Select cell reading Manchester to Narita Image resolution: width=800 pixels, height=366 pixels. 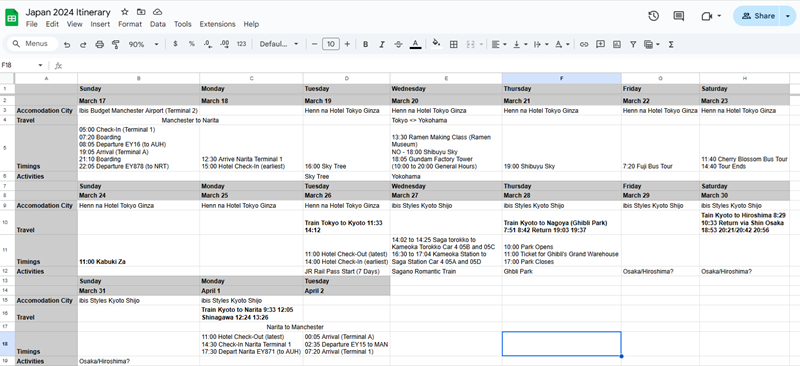[x=190, y=120]
